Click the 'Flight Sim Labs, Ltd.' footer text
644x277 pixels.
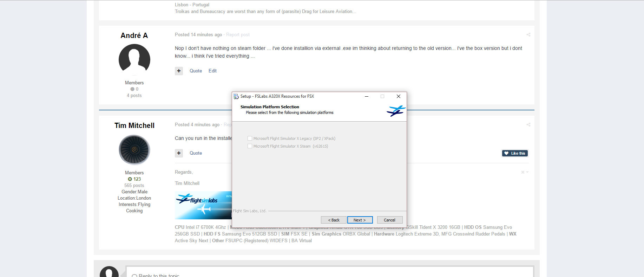click(x=250, y=211)
